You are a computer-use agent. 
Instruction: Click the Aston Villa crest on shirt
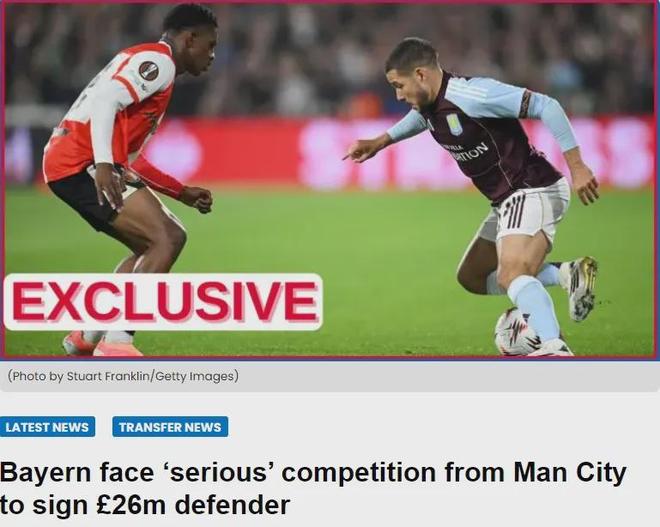(454, 124)
